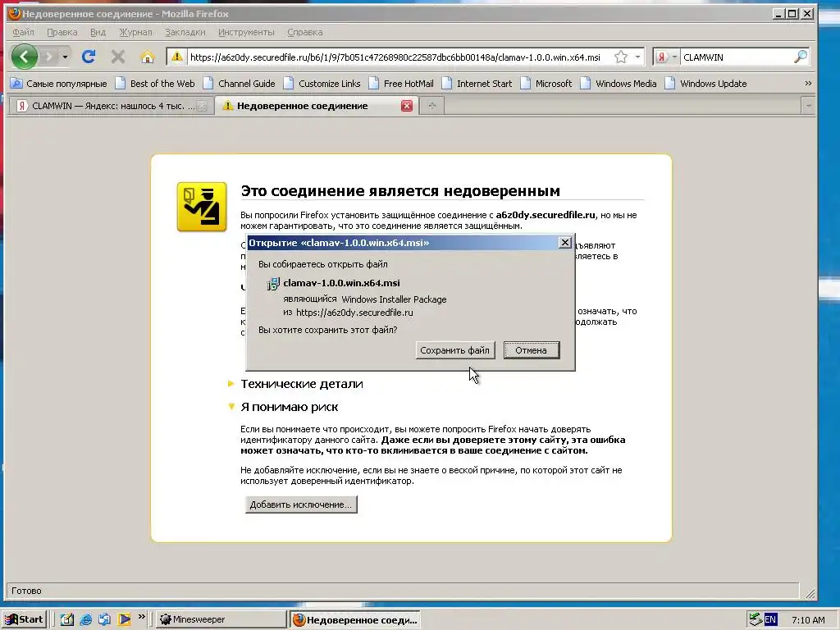The width and height of the screenshot is (840, 630).
Task: Click the Firefox logo in the title bar
Action: 15,13
